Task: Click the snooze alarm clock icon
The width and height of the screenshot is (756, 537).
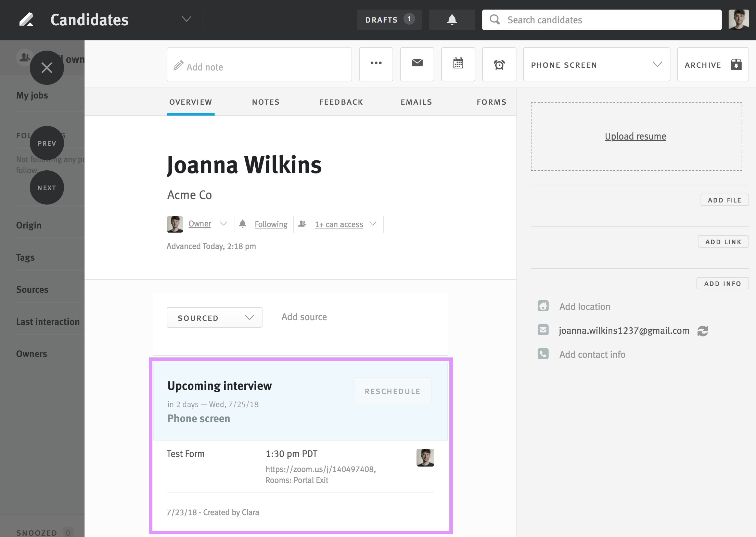Action: (499, 64)
